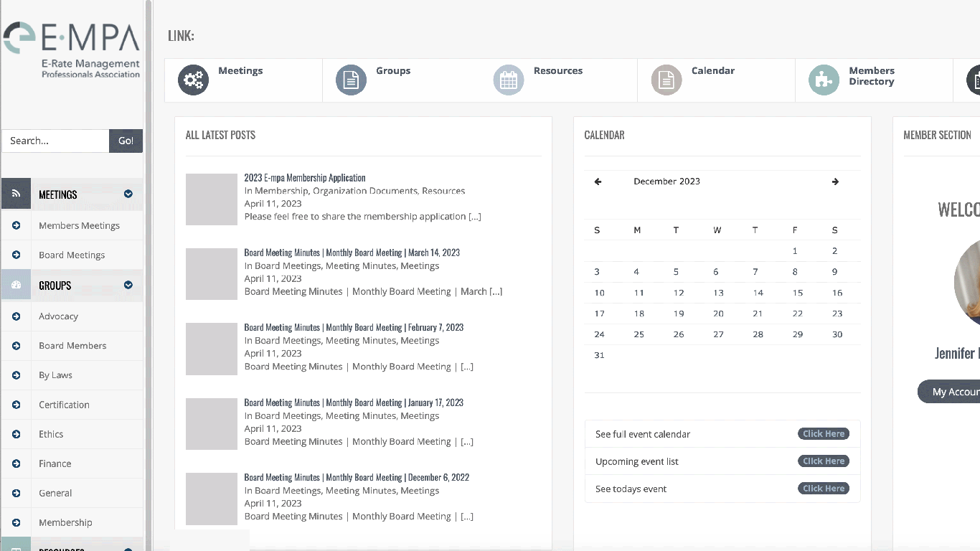Click the gear icon beside Meetings link
This screenshot has width=980, height=551.
193,80
